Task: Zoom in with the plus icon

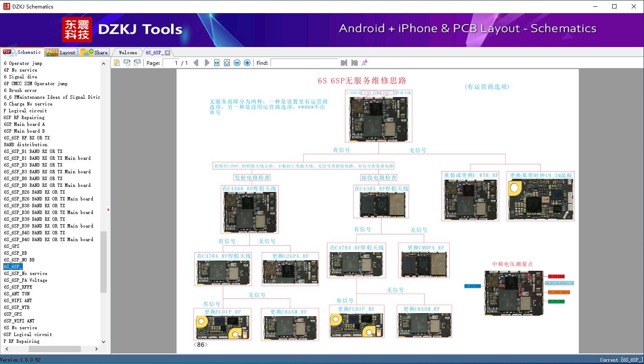Action: 247,63
